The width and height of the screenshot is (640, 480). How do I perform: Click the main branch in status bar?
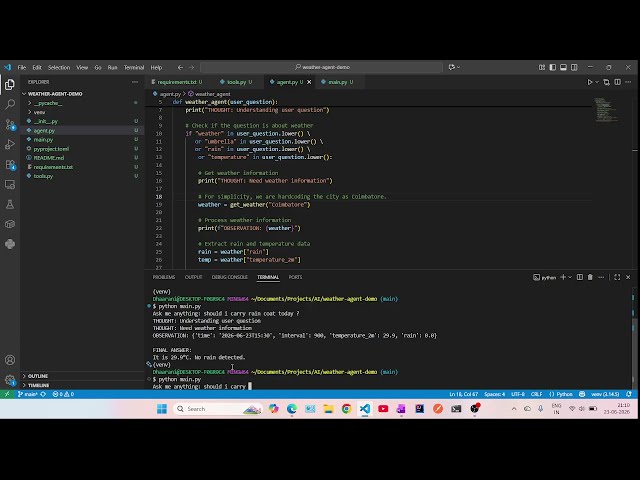click(x=28, y=394)
